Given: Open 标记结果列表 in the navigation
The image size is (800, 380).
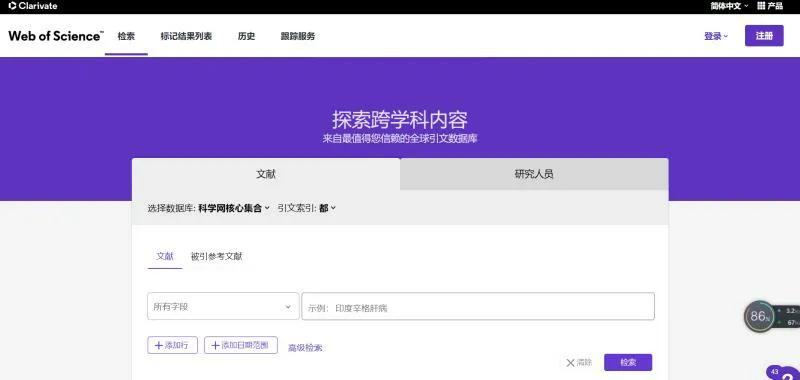Looking at the screenshot, I should point(186,36).
